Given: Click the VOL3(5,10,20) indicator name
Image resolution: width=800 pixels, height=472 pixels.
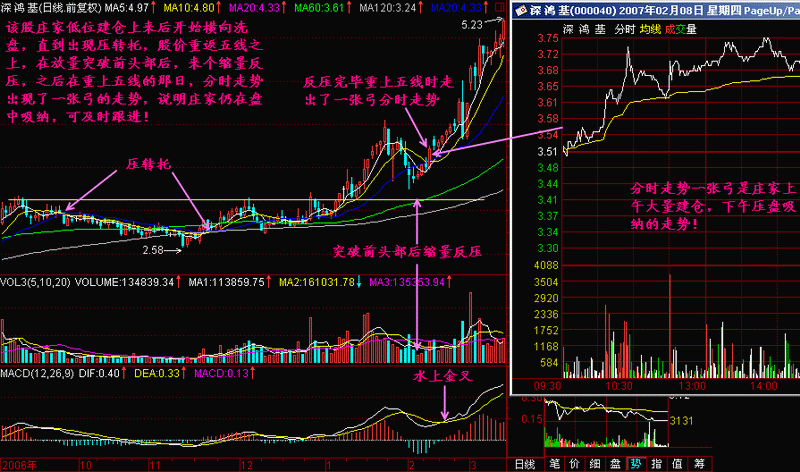Looking at the screenshot, I should pos(35,282).
